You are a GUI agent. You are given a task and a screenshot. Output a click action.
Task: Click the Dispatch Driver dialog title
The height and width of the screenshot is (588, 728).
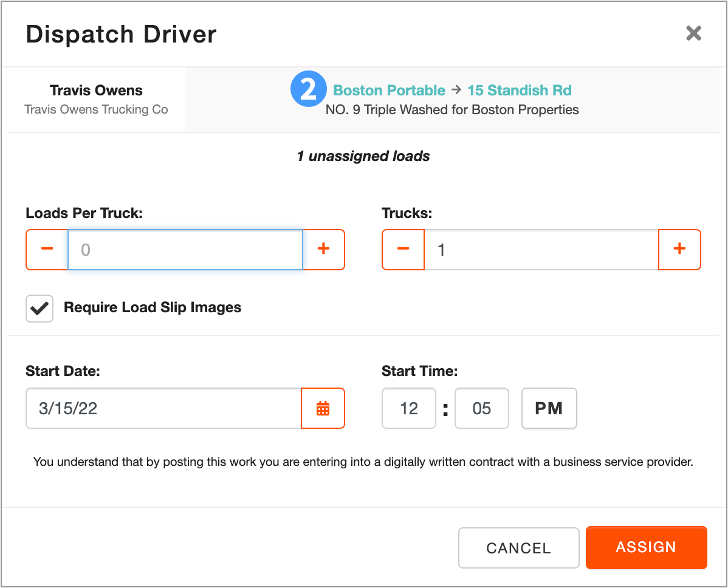121,35
